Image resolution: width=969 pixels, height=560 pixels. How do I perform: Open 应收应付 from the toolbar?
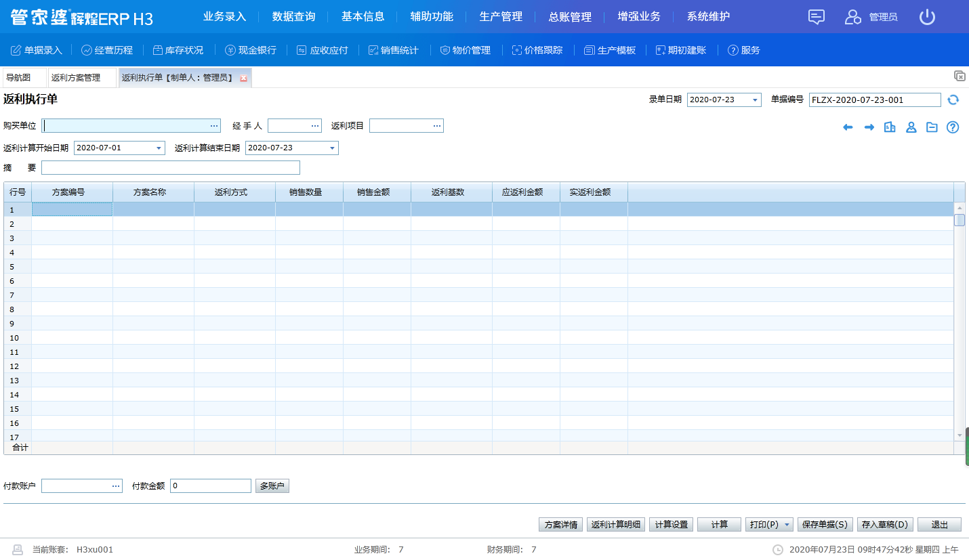point(323,50)
